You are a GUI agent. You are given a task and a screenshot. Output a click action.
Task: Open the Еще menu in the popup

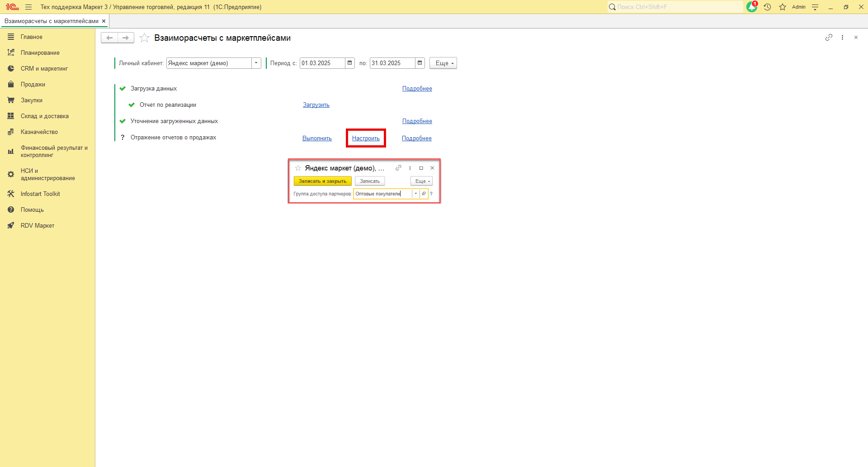421,181
